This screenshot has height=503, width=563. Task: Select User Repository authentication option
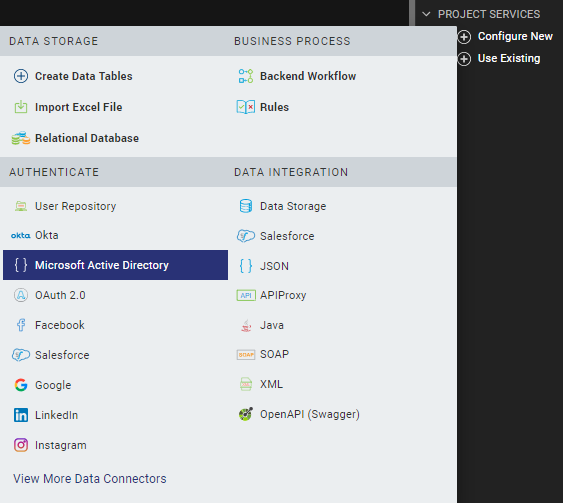(75, 206)
